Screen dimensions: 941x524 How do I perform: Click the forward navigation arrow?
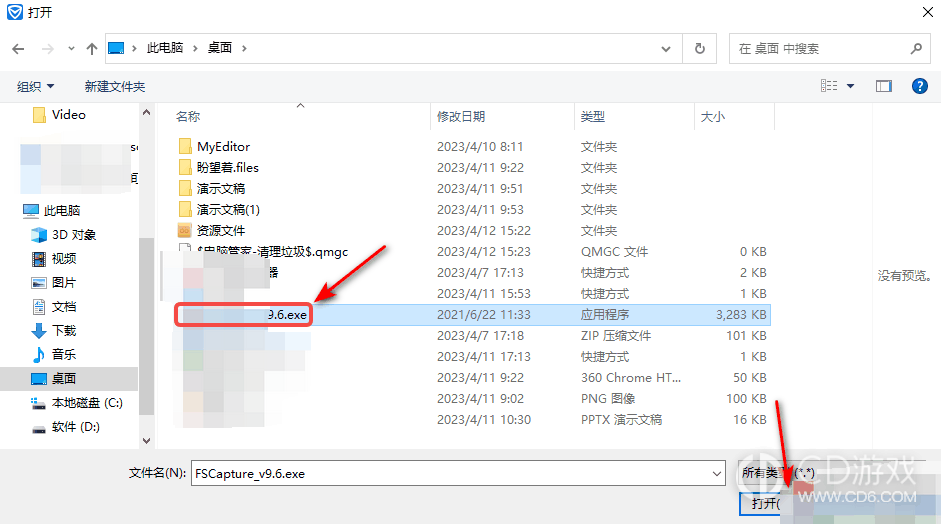click(x=48, y=49)
